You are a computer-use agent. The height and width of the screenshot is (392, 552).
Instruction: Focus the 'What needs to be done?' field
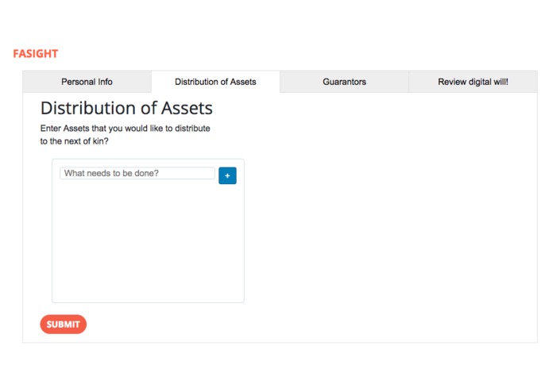click(x=137, y=173)
